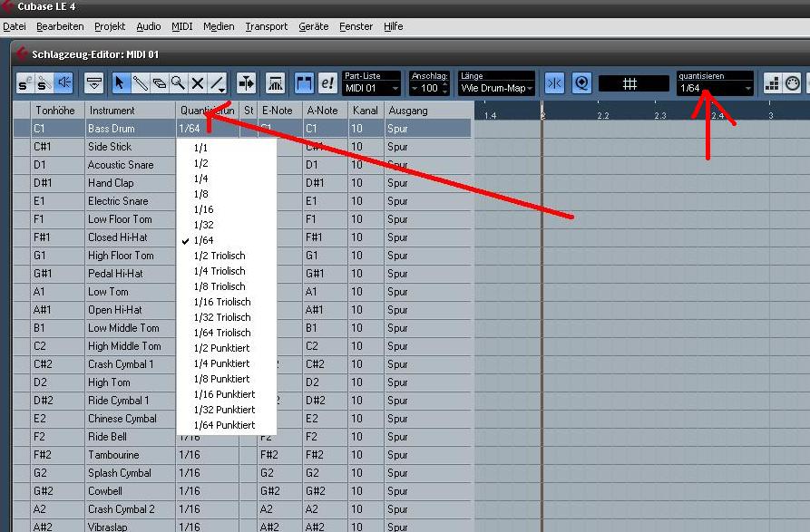Select the checked 1/64 popup entry
The height and width of the screenshot is (532, 810).
tap(226, 240)
